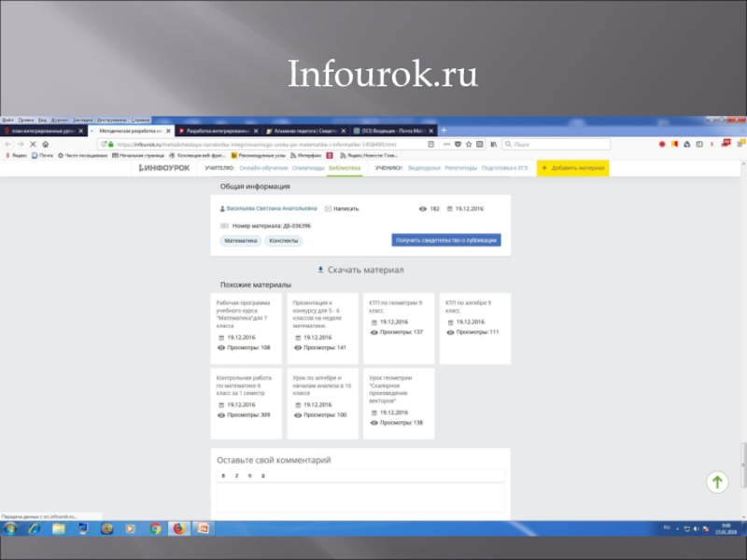This screenshot has width=747, height=560.
Task: Open 'Видеоуроки' in site navigation
Action: click(x=424, y=168)
